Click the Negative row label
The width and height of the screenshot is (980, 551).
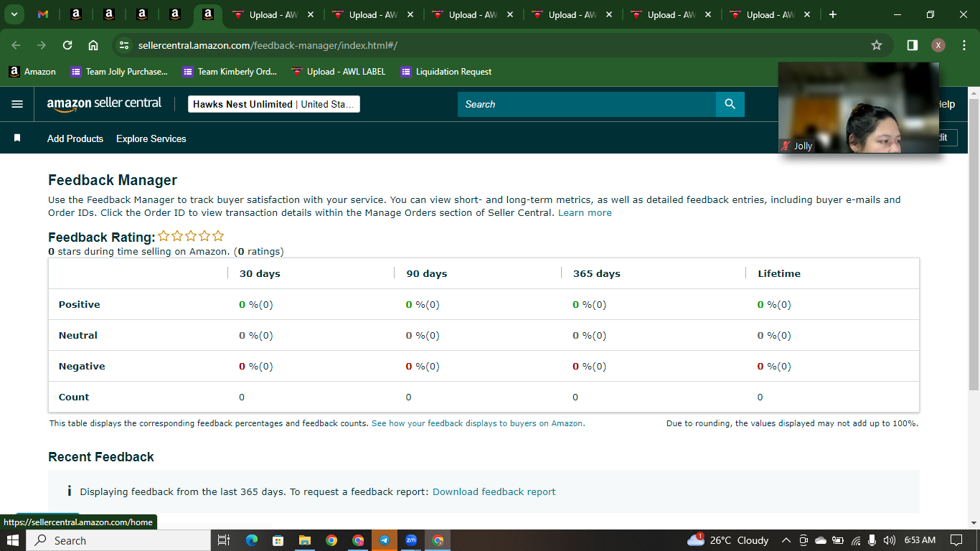pyautogui.click(x=82, y=366)
